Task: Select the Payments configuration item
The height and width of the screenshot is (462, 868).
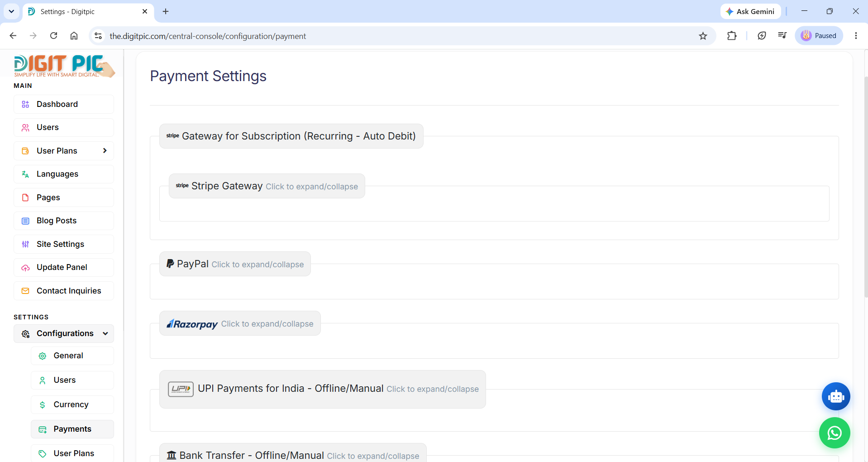Action: pos(72,429)
